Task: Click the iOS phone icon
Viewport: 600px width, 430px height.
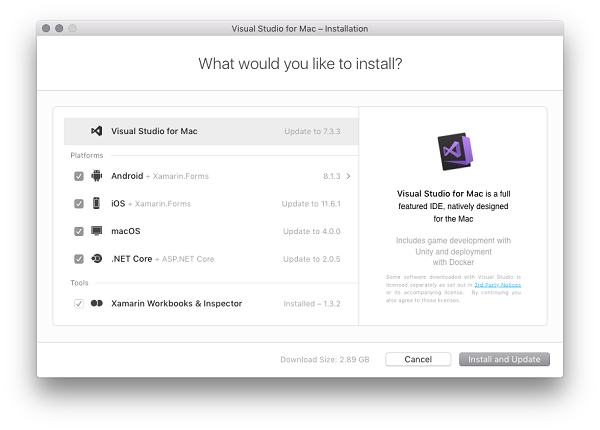Action: pyautogui.click(x=96, y=203)
